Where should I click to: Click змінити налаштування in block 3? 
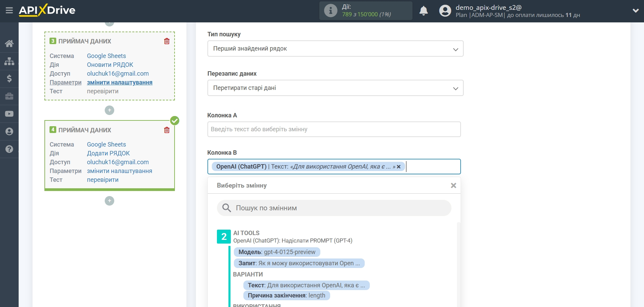(120, 82)
